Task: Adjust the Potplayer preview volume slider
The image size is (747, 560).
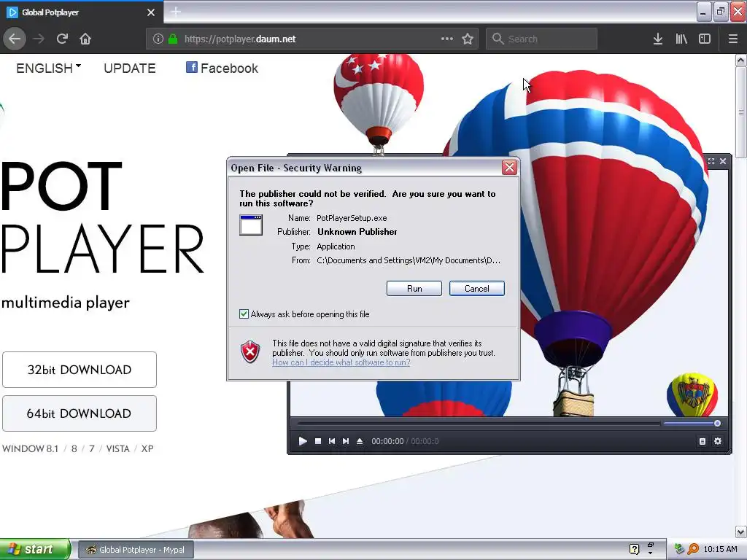Action: click(692, 423)
